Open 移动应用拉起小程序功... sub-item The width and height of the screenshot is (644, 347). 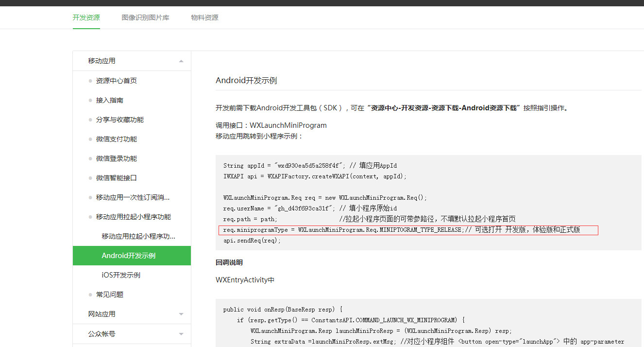tap(138, 236)
